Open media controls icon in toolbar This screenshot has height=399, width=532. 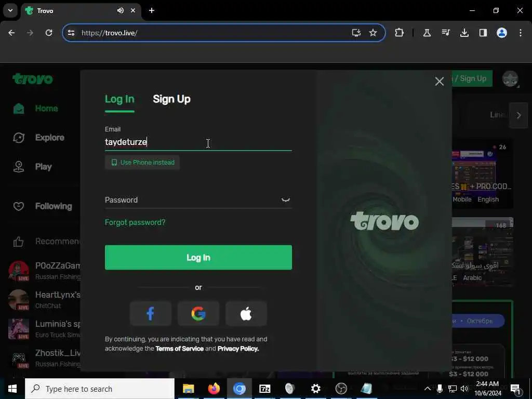click(446, 33)
